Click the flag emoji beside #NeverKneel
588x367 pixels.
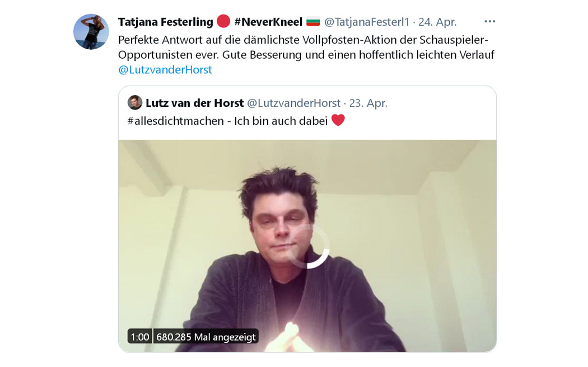(x=313, y=21)
